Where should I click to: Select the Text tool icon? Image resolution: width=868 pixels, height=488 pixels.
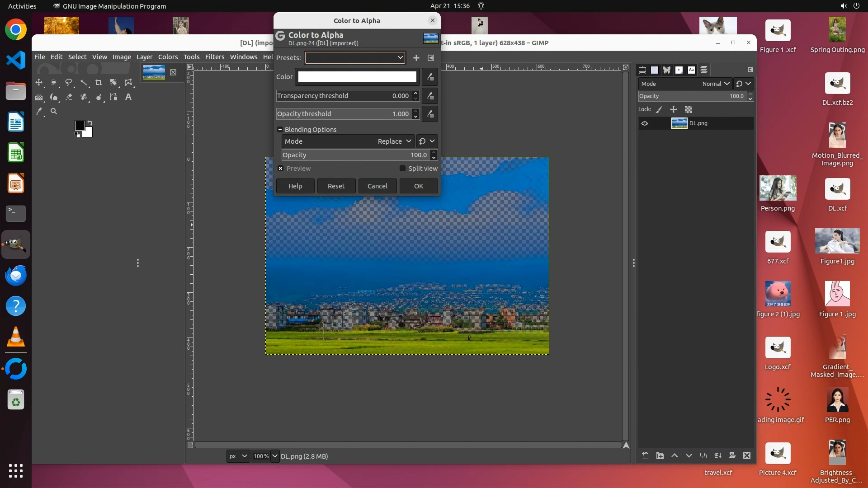coord(128,97)
